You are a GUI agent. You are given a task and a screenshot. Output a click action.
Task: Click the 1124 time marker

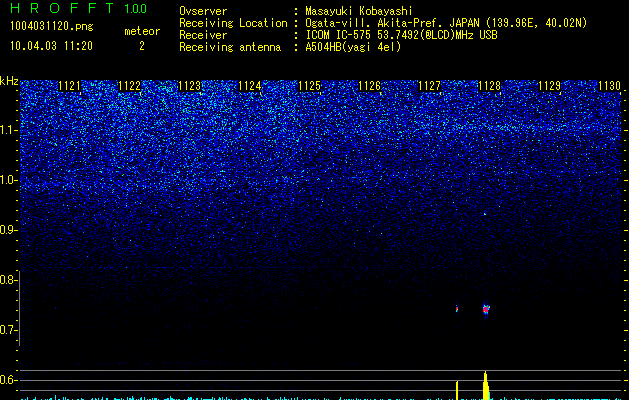249,86
